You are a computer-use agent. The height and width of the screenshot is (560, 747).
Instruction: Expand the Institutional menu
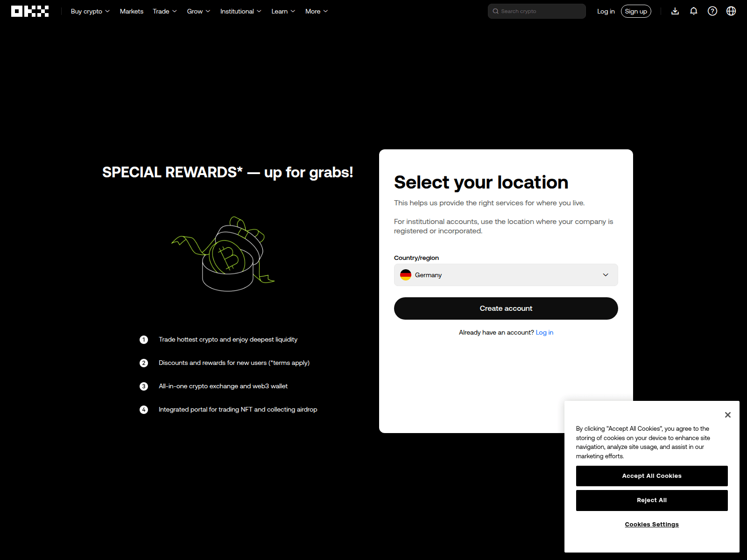point(240,11)
